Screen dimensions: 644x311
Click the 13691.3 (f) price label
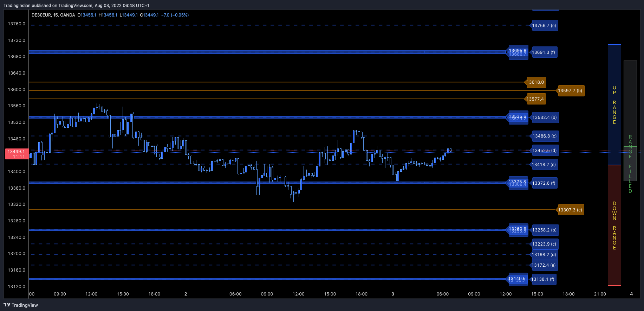pos(544,52)
